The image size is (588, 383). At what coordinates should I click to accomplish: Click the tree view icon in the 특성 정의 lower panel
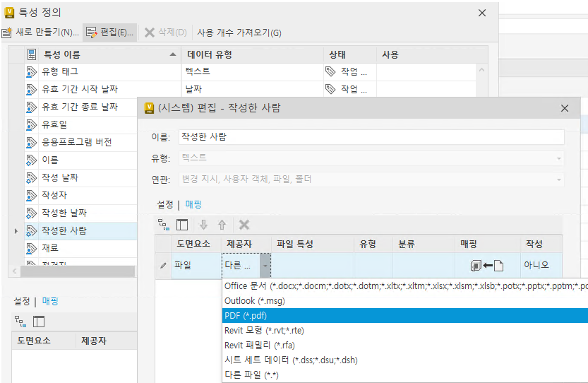[x=20, y=322]
